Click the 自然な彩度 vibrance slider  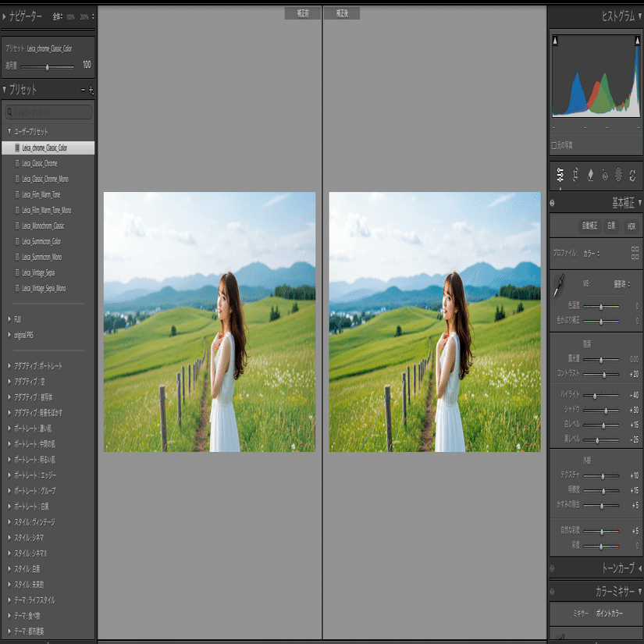(601, 532)
